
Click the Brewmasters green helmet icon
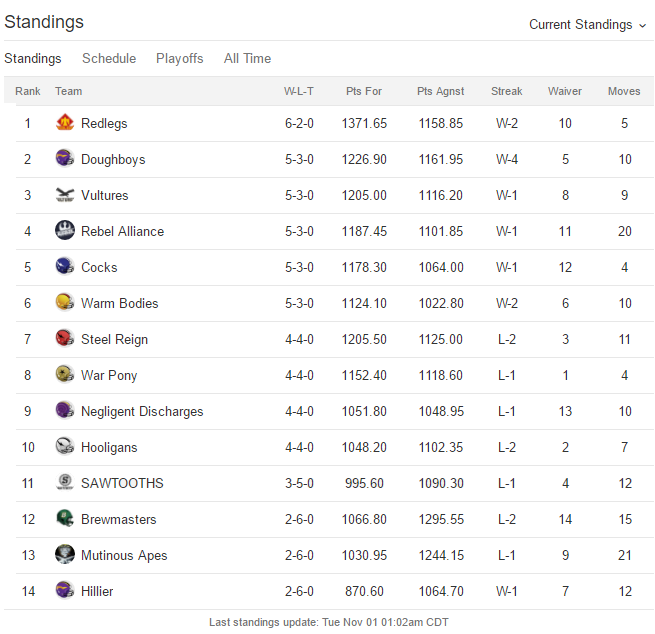pyautogui.click(x=65, y=518)
